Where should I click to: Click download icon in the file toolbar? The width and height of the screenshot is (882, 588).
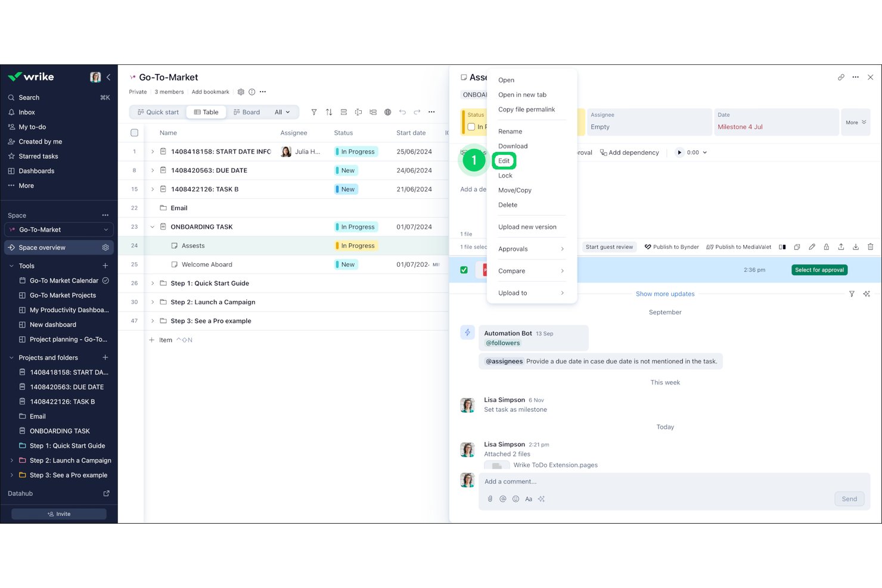tap(856, 247)
